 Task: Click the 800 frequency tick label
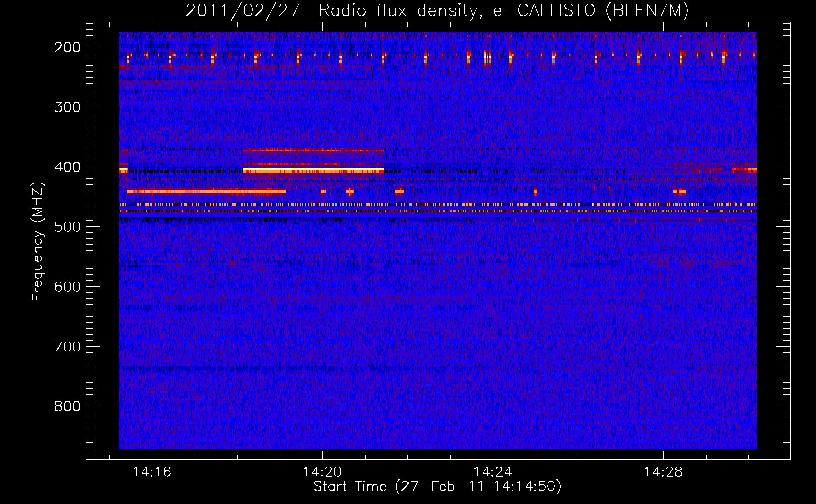[67, 406]
